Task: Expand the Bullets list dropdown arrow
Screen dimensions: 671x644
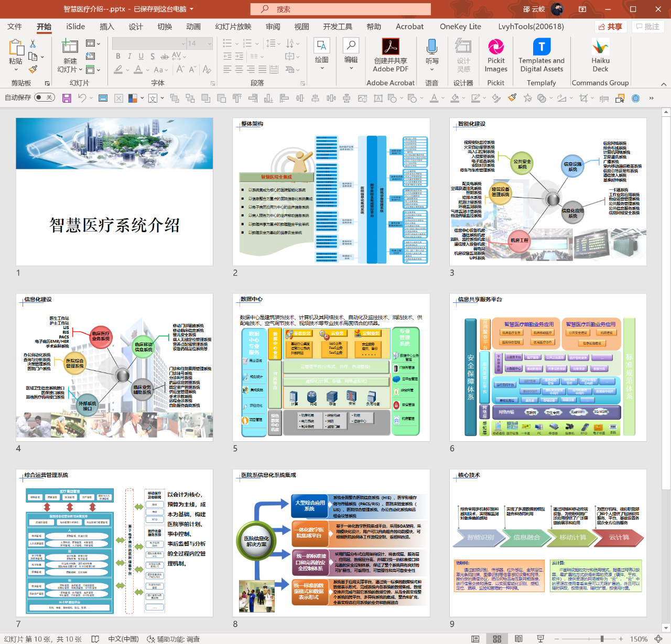Action: pos(237,43)
